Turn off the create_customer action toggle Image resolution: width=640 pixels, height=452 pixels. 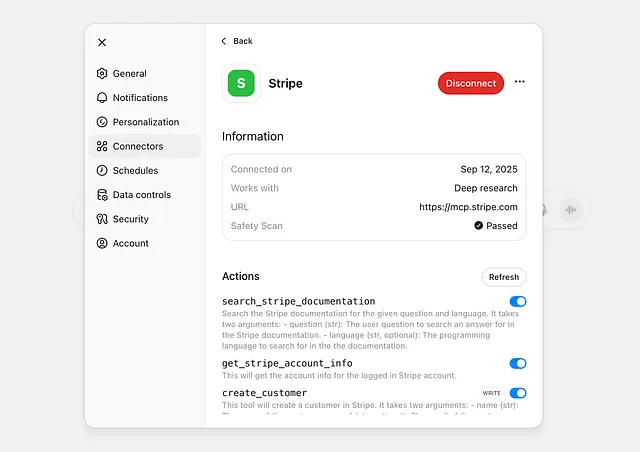(518, 393)
